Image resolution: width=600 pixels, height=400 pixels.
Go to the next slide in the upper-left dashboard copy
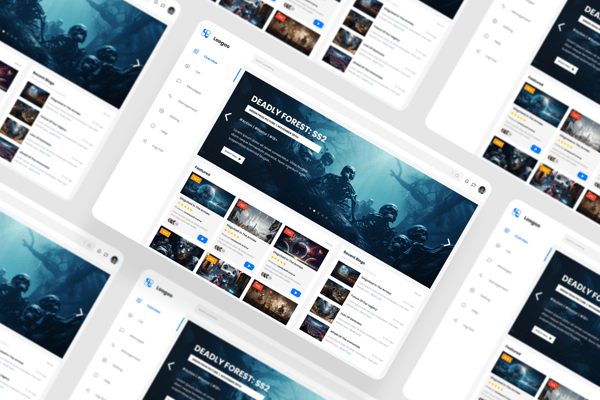pyautogui.click(x=137, y=63)
